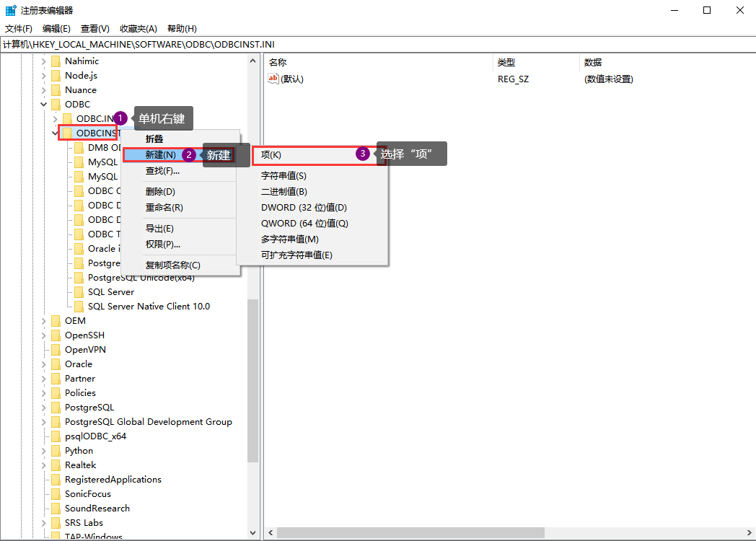The width and height of the screenshot is (756, 541).
Task: Open the 查看(V) menu
Action: [x=95, y=29]
